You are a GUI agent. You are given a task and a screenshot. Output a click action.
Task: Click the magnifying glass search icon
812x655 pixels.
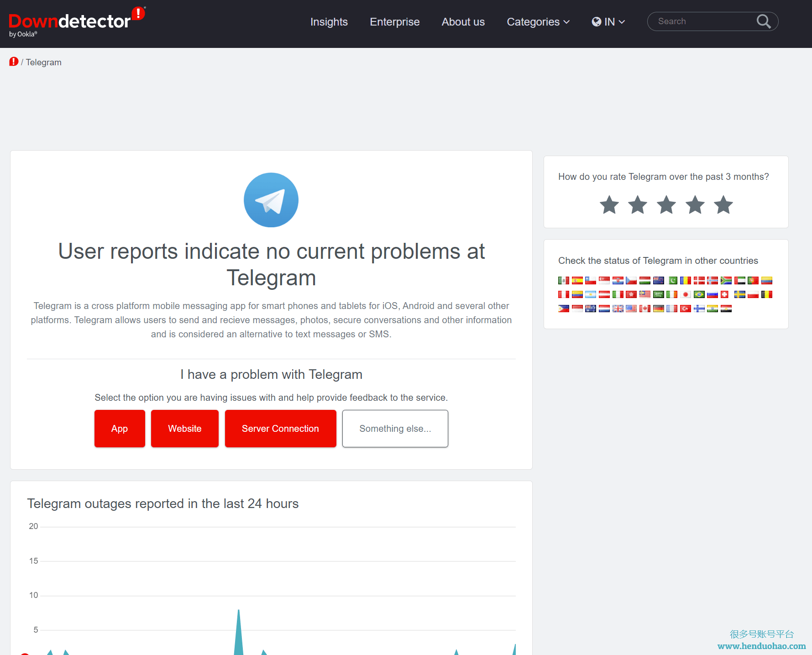pos(763,21)
